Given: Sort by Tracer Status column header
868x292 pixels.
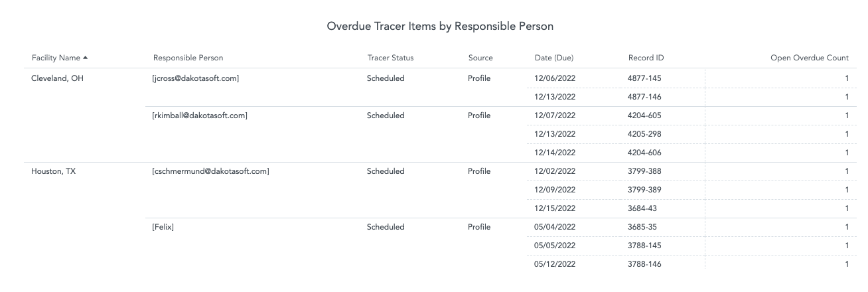Looking at the screenshot, I should pos(390,58).
